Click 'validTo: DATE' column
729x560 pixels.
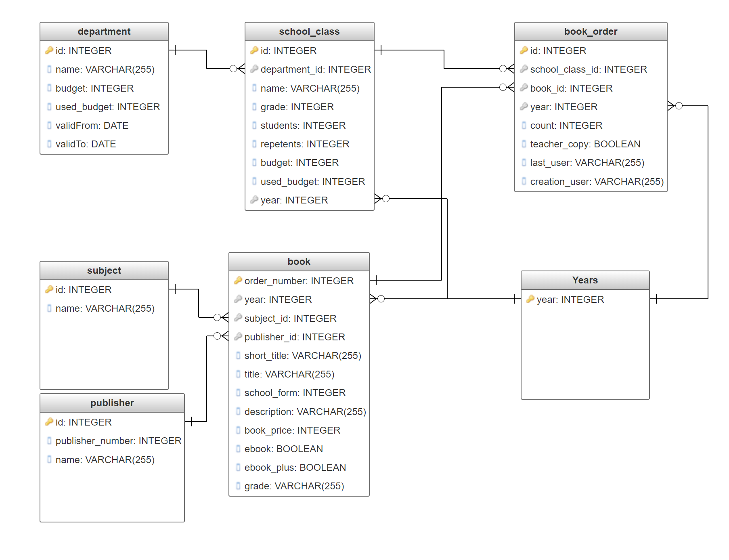[86, 144]
